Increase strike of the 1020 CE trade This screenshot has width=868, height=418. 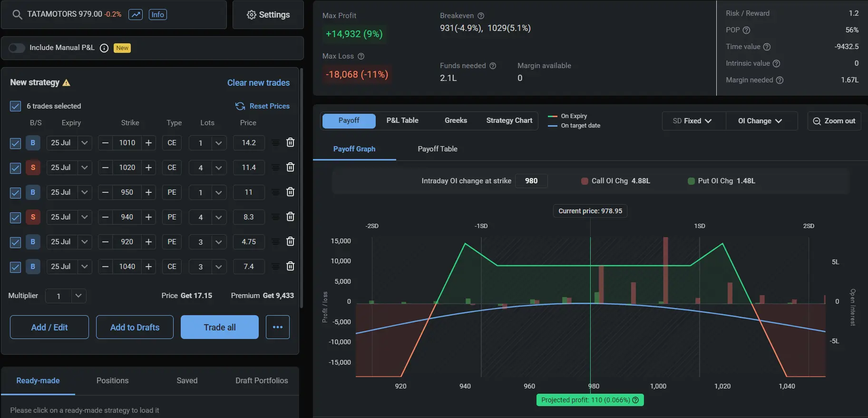tap(148, 168)
